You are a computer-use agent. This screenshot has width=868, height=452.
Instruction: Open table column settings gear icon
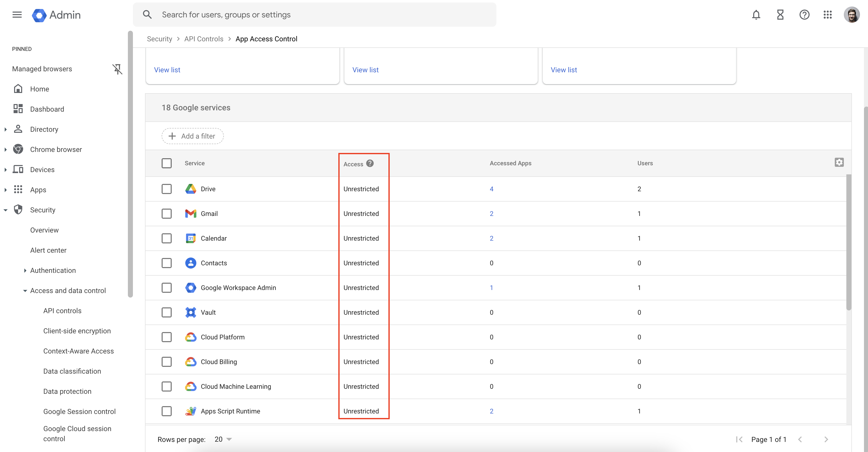point(839,163)
